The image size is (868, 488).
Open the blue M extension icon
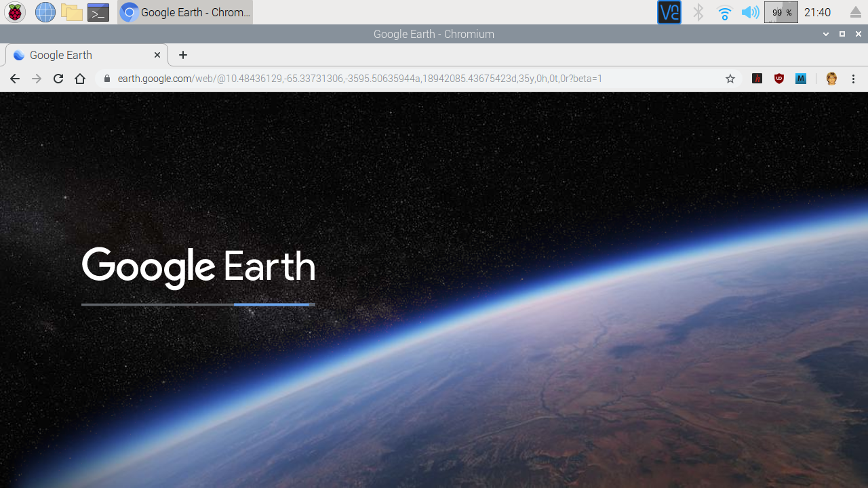pos(801,79)
